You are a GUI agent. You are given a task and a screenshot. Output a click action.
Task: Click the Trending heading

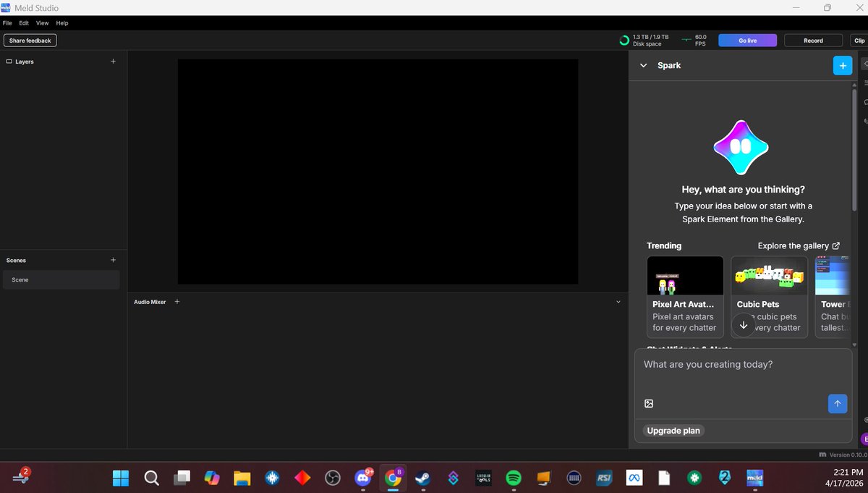click(x=664, y=246)
